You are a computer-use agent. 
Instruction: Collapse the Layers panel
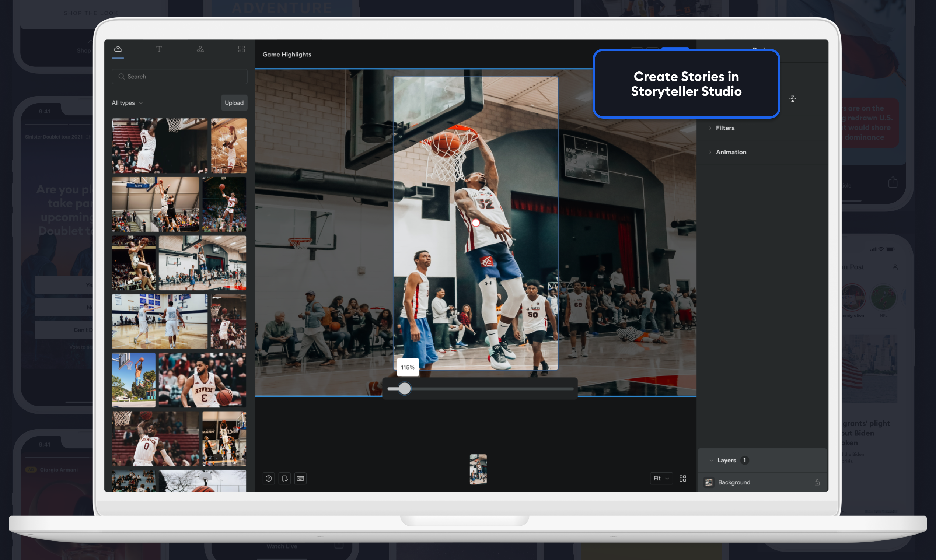point(711,460)
